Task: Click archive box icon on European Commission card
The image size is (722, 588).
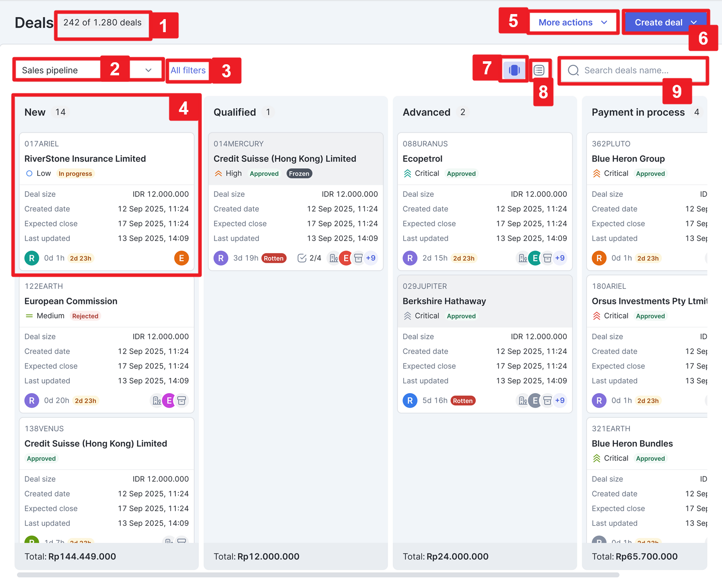Action: pos(181,401)
